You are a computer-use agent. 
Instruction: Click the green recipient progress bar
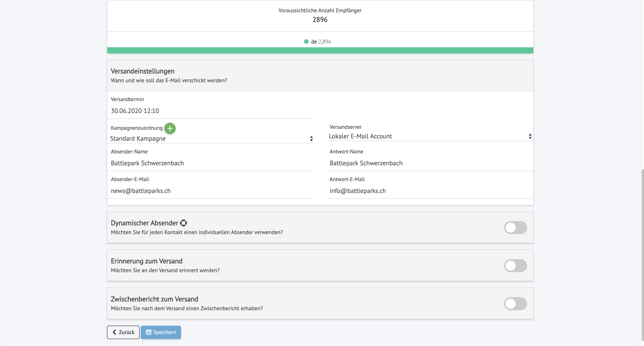point(320,50)
